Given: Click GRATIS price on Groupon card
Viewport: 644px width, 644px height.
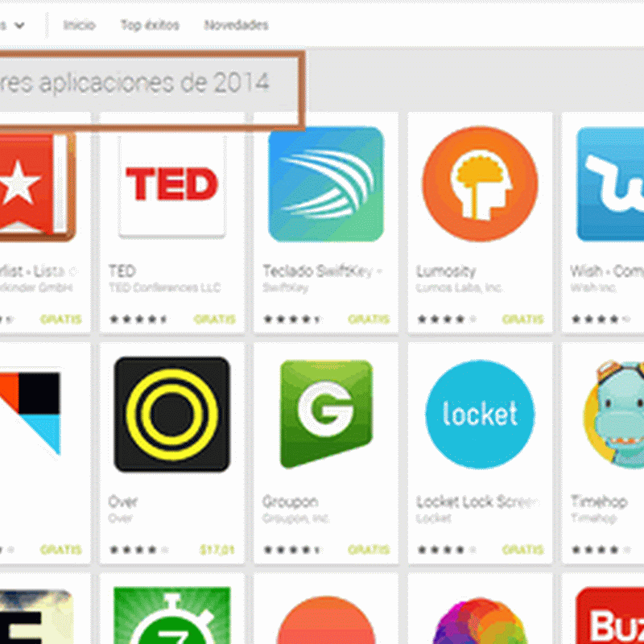Looking at the screenshot, I should point(369,550).
